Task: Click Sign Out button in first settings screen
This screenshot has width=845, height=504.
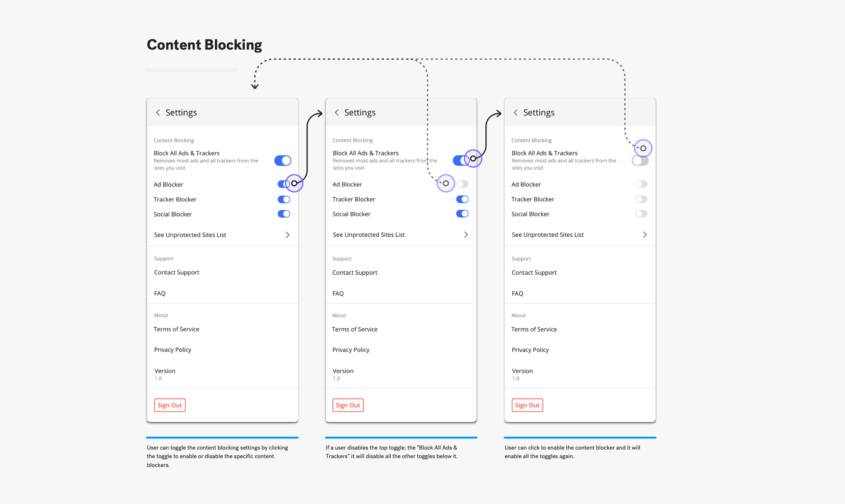Action: click(170, 405)
